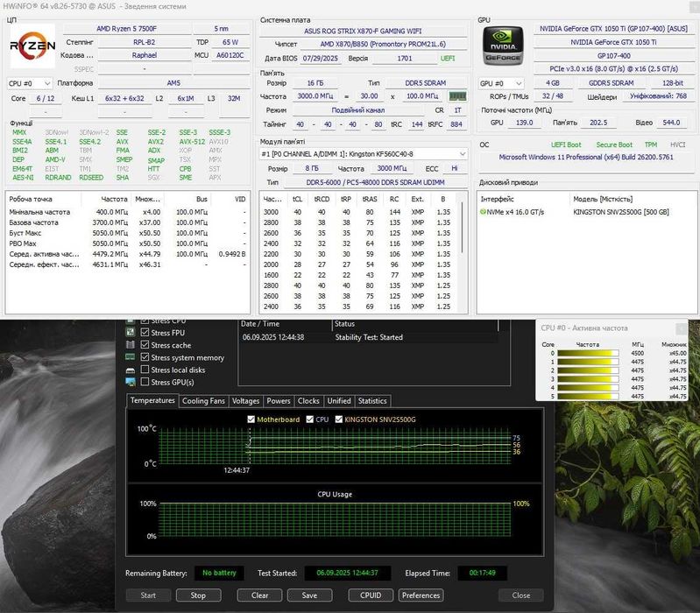The height and width of the screenshot is (613, 700).
Task: Click the Core 0 frequency bar
Action: point(588,353)
